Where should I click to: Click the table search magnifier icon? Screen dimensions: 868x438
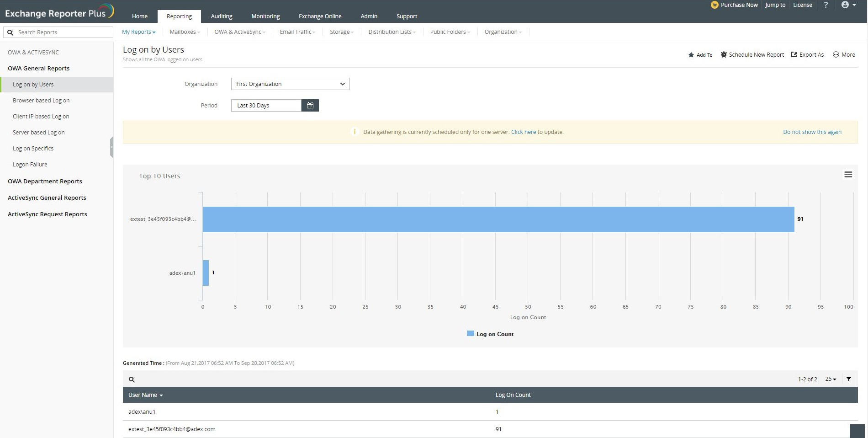tap(132, 379)
